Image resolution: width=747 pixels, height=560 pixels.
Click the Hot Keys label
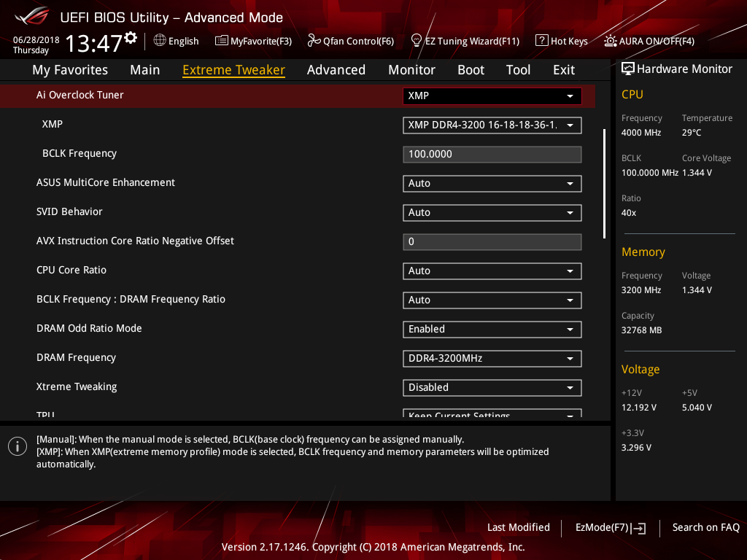(x=569, y=42)
